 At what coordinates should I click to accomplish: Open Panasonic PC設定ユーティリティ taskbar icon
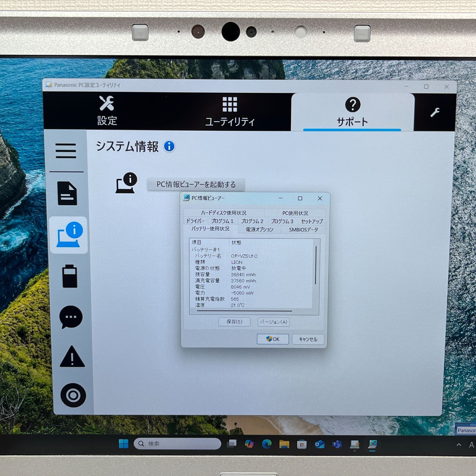(355, 444)
